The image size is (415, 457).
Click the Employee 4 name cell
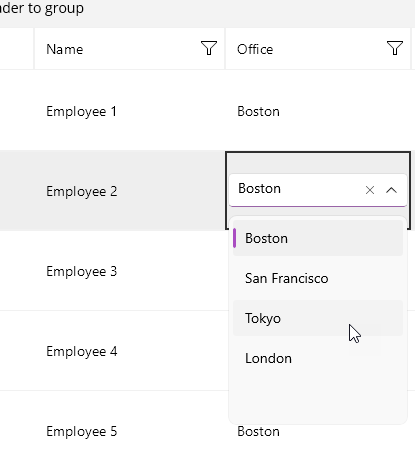(129, 350)
